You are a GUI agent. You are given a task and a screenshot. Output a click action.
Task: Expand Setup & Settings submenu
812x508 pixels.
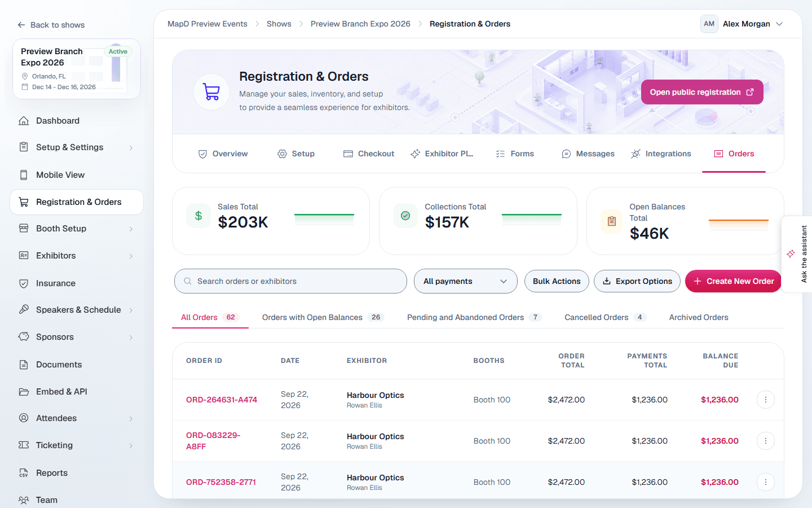click(x=131, y=148)
